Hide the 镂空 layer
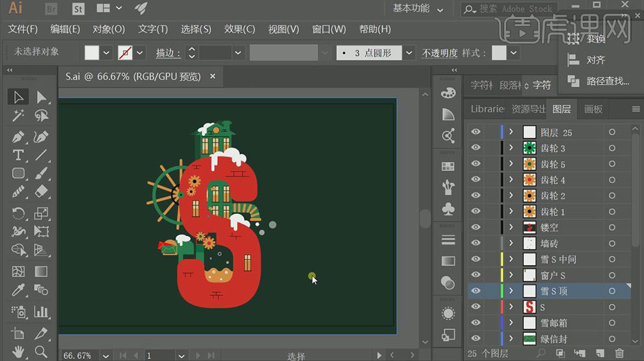The image size is (644, 361). pos(476,227)
